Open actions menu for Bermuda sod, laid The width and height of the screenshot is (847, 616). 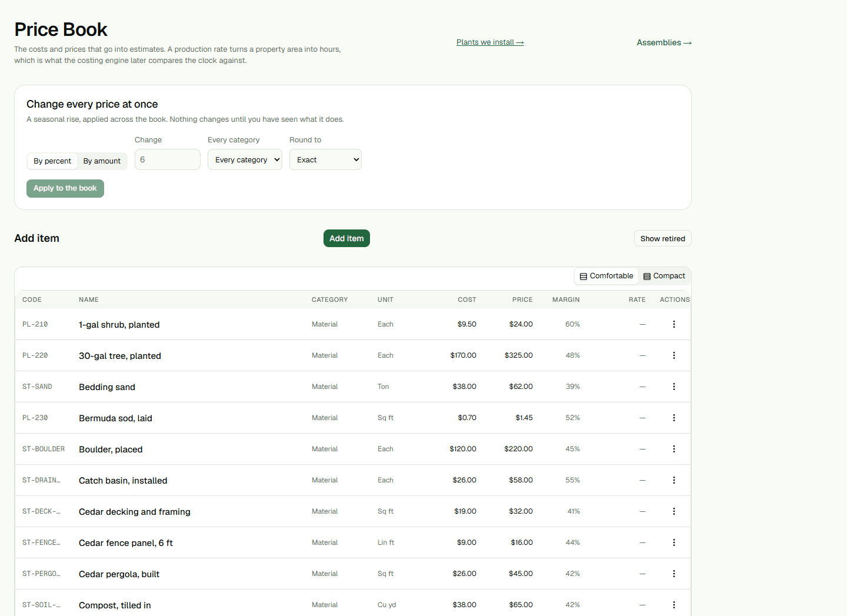[x=674, y=418]
